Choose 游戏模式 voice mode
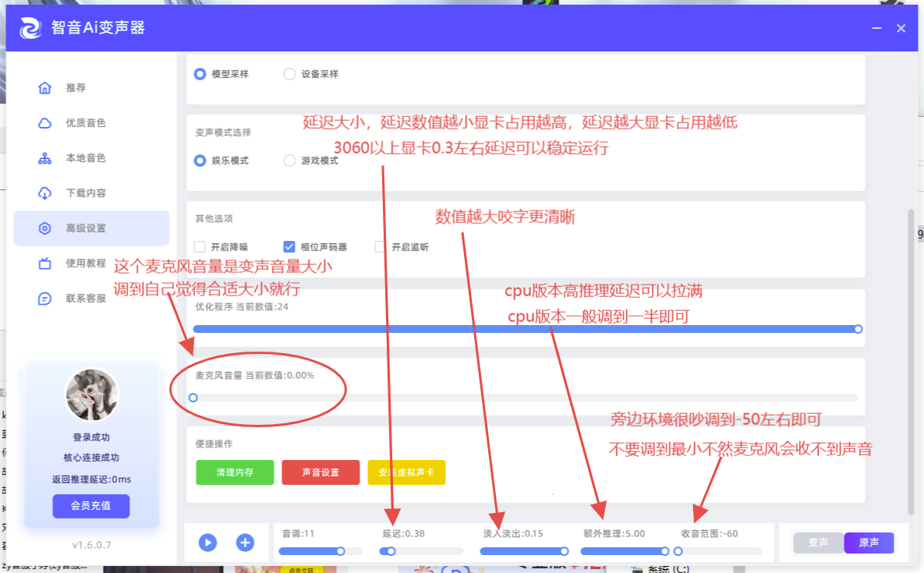Viewport: 924px width, 573px height. pos(289,161)
